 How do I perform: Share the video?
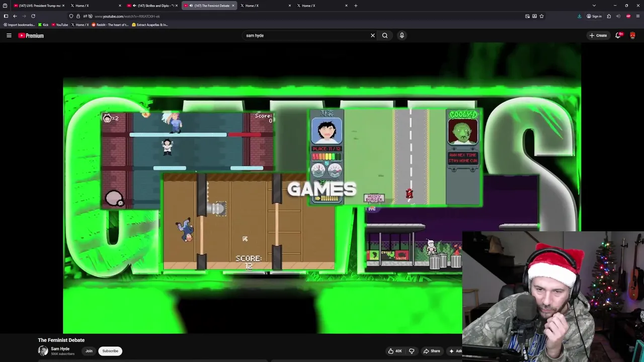coord(432,351)
